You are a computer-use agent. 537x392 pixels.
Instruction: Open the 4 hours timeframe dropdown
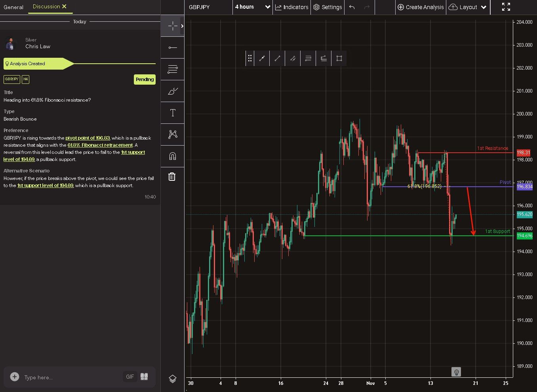click(x=252, y=7)
